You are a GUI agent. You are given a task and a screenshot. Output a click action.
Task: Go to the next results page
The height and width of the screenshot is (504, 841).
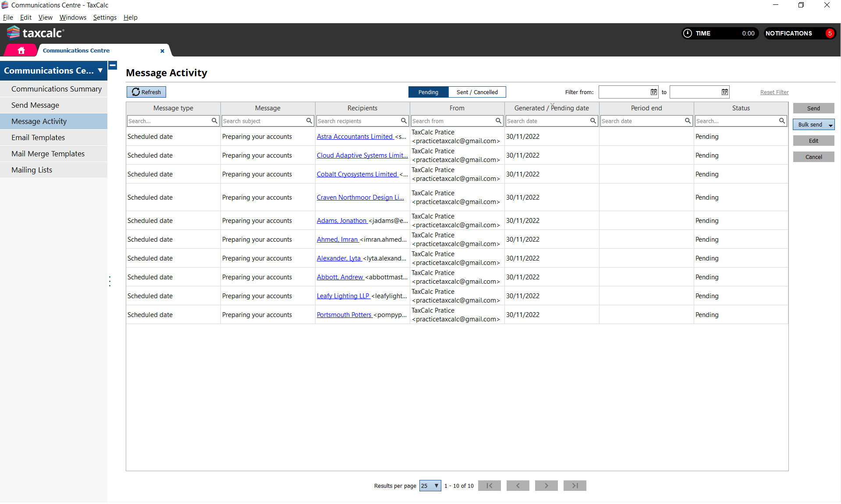coord(546,486)
